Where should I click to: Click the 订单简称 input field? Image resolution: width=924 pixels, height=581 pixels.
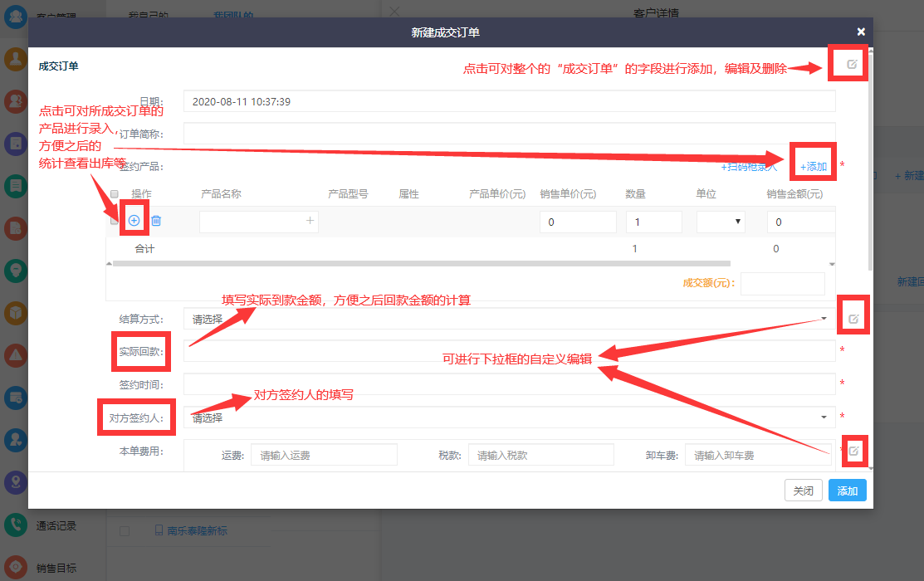pyautogui.click(x=509, y=134)
